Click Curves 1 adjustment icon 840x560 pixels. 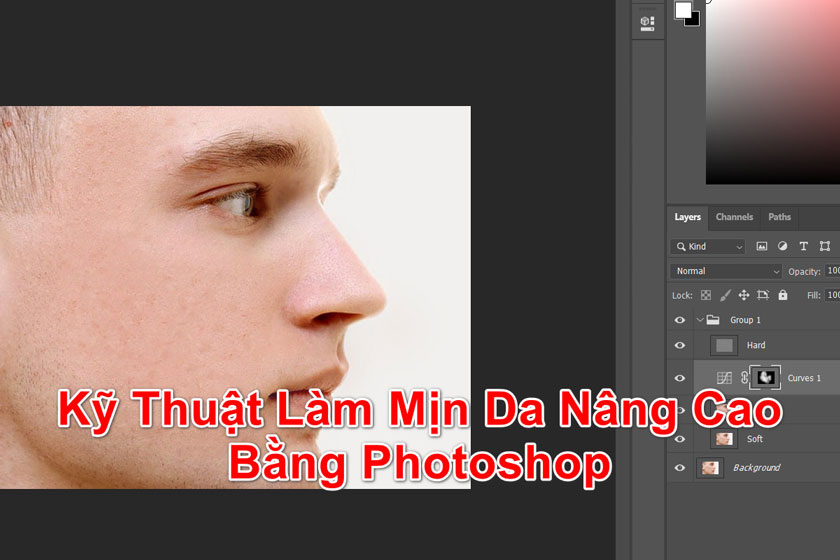tap(724, 378)
